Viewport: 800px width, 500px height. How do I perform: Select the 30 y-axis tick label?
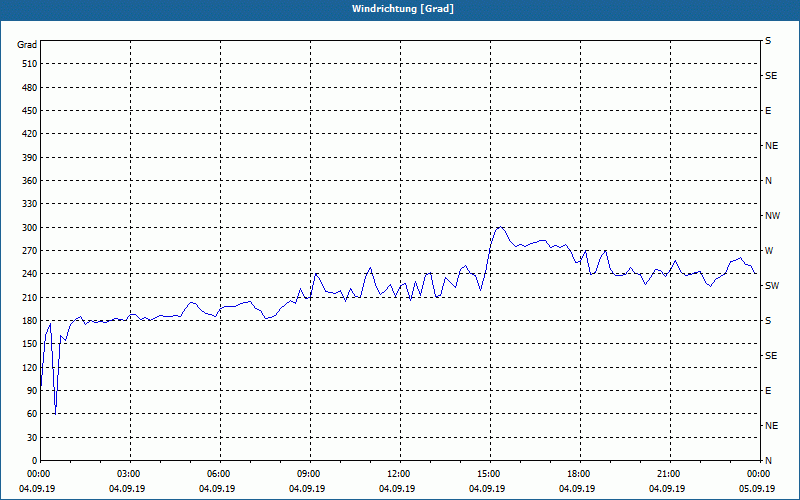pos(32,438)
